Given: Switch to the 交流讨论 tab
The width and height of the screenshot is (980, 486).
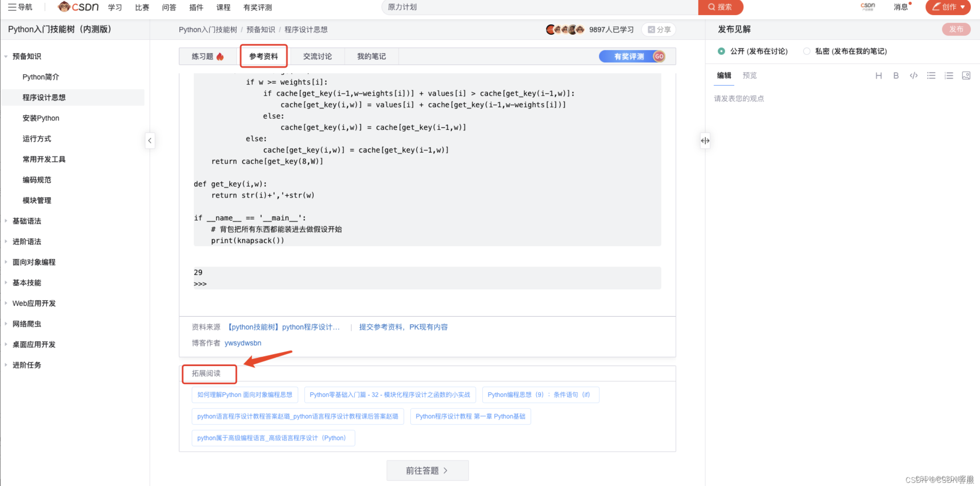Looking at the screenshot, I should (x=317, y=56).
